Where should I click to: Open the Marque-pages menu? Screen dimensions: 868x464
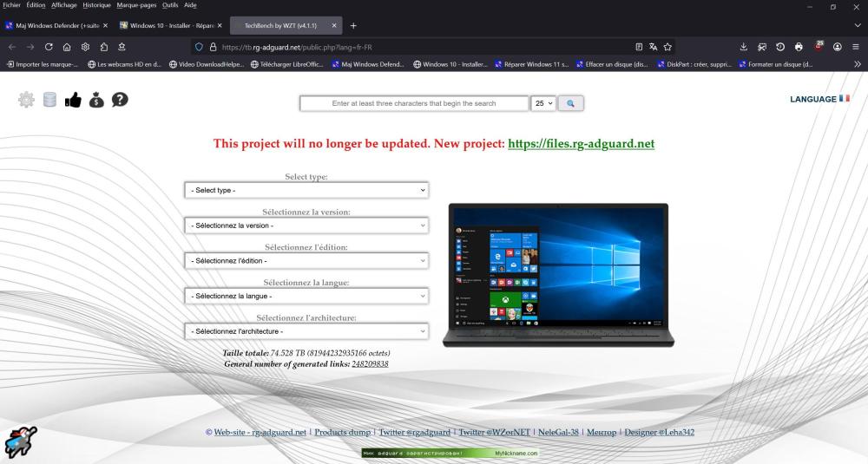(x=137, y=5)
